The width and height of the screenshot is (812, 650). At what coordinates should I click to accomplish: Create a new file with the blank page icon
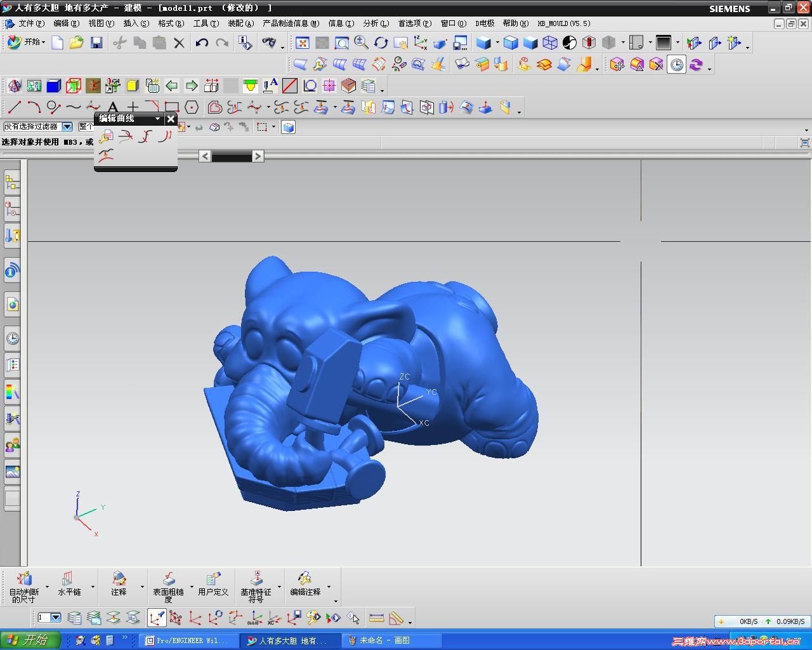point(57,43)
